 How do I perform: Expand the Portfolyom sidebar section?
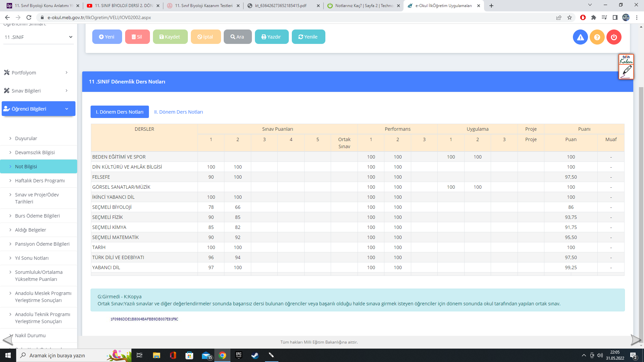36,73
